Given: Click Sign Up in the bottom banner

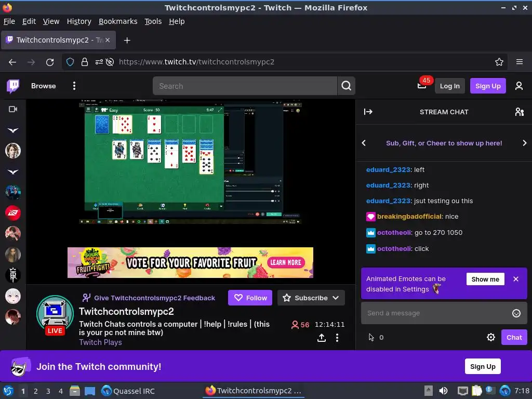Looking at the screenshot, I should point(483,366).
